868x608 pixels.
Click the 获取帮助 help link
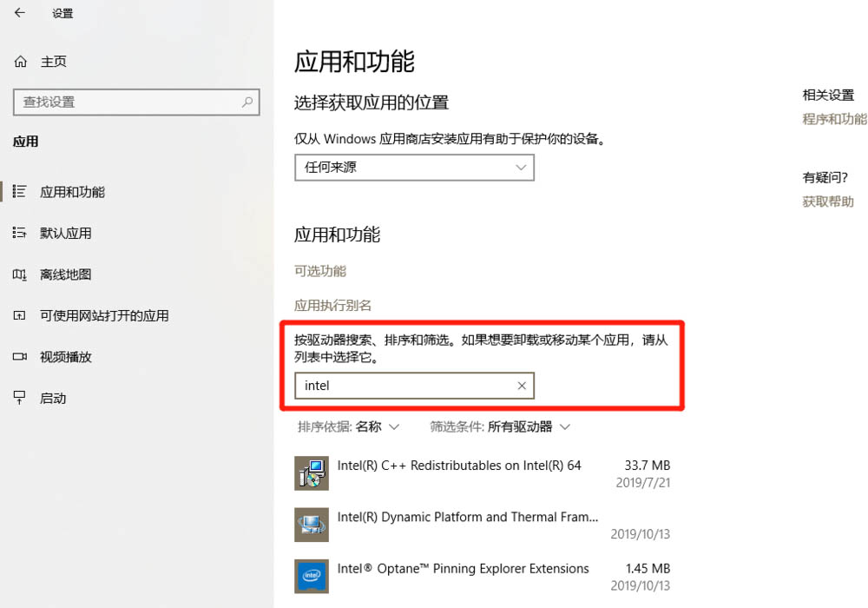pos(828,202)
